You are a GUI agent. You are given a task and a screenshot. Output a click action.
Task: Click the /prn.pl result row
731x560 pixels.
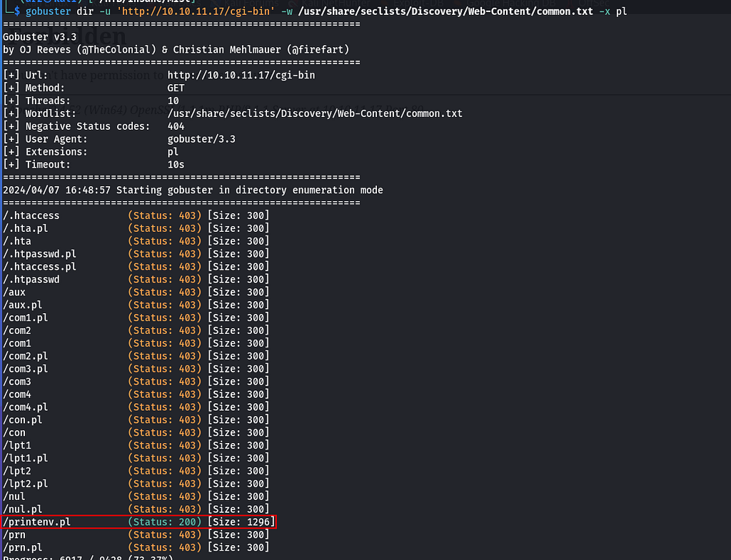pyautogui.click(x=136, y=547)
